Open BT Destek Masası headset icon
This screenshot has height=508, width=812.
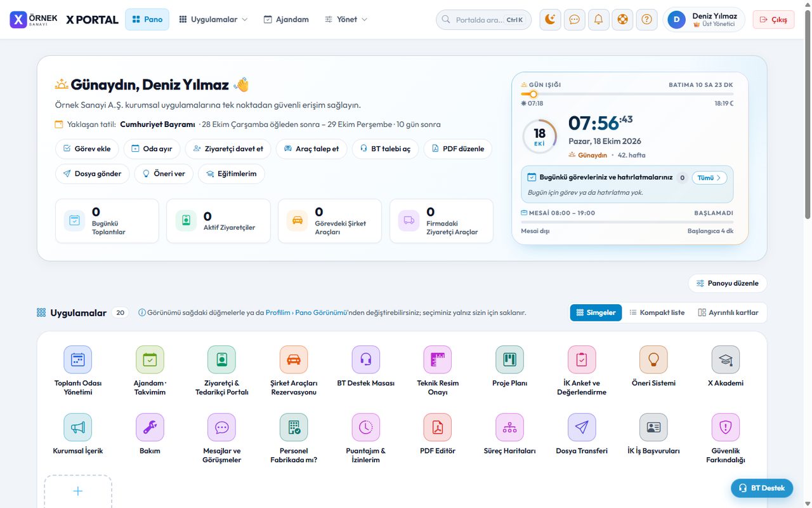coord(365,359)
